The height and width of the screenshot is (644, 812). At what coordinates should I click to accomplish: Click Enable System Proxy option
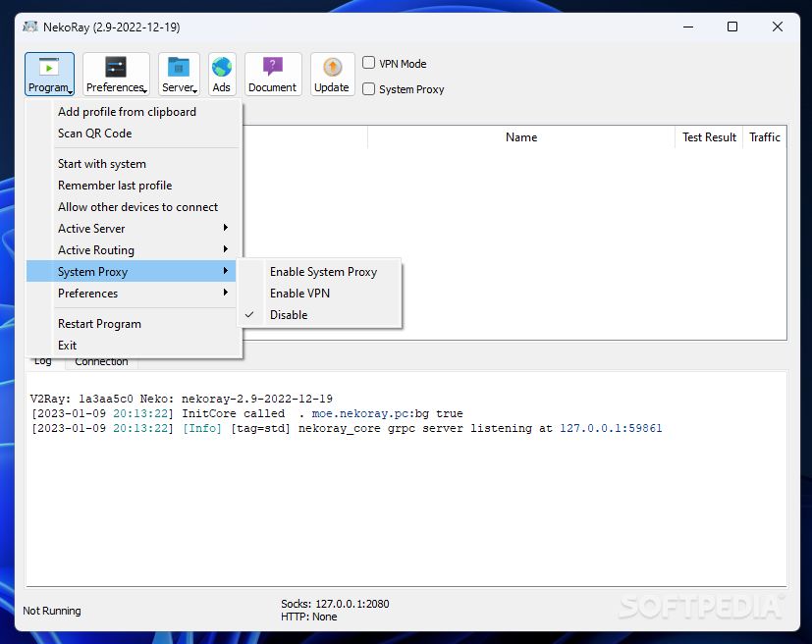coord(323,272)
